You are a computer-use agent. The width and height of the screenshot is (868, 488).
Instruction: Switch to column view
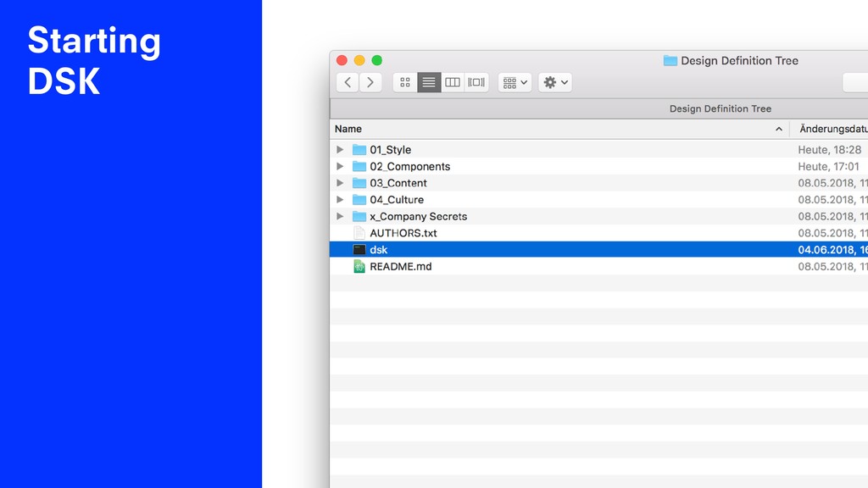(453, 82)
